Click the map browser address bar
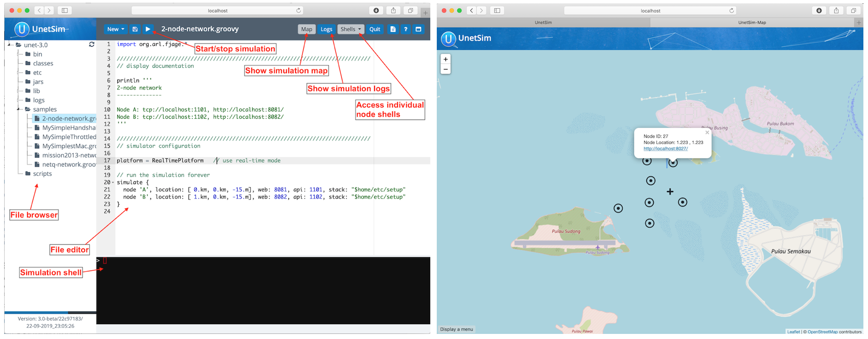This screenshot has height=339, width=868. point(650,11)
